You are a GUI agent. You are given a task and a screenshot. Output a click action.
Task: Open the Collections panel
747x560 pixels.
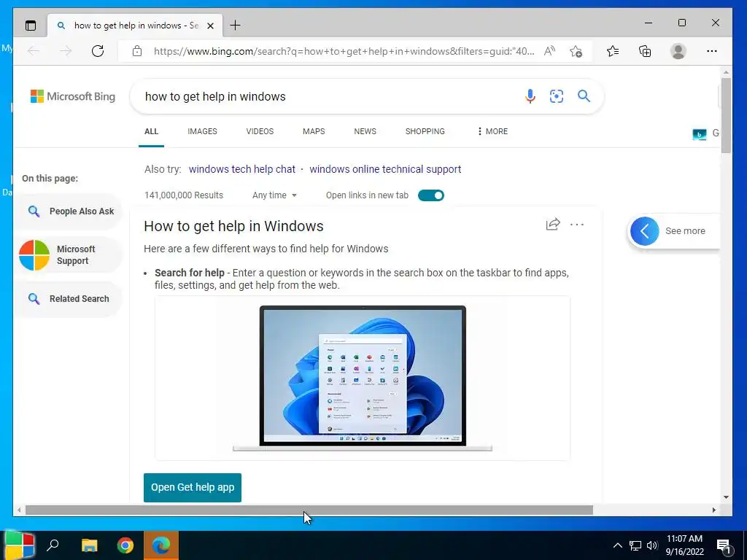click(x=645, y=51)
